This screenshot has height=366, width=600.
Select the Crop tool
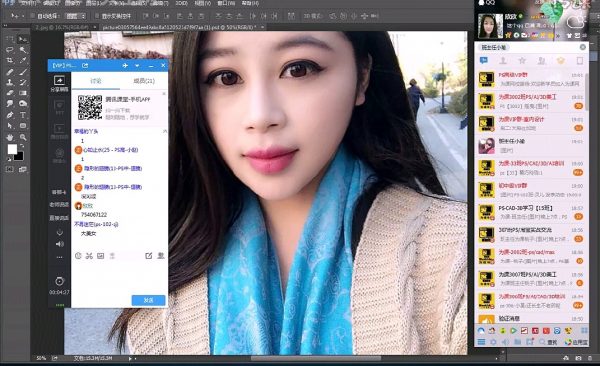pos(10,60)
